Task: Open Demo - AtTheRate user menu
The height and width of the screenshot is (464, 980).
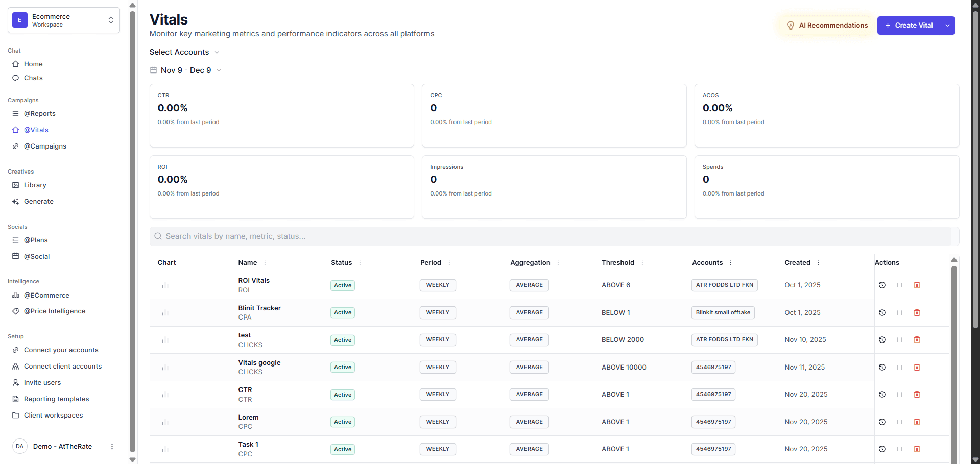Action: click(112, 447)
